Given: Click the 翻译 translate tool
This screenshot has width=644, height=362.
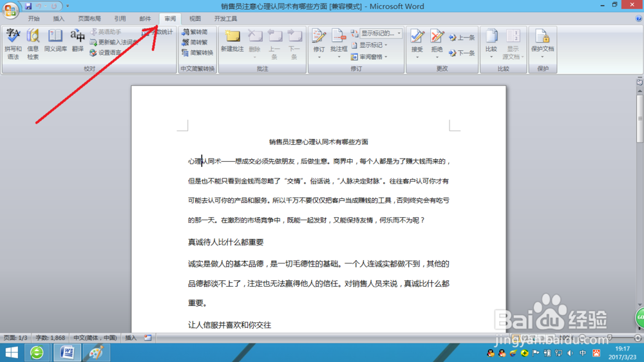Looking at the screenshot, I should pyautogui.click(x=77, y=41).
